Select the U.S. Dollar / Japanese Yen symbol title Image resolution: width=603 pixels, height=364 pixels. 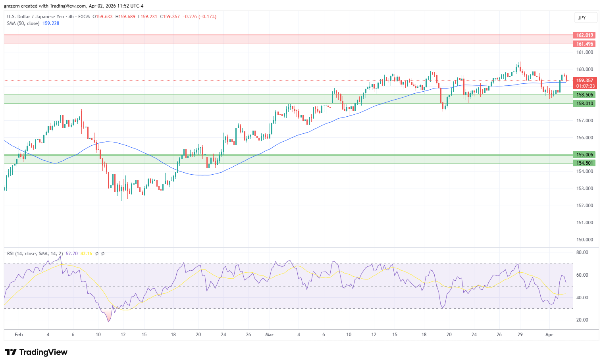click(x=35, y=17)
